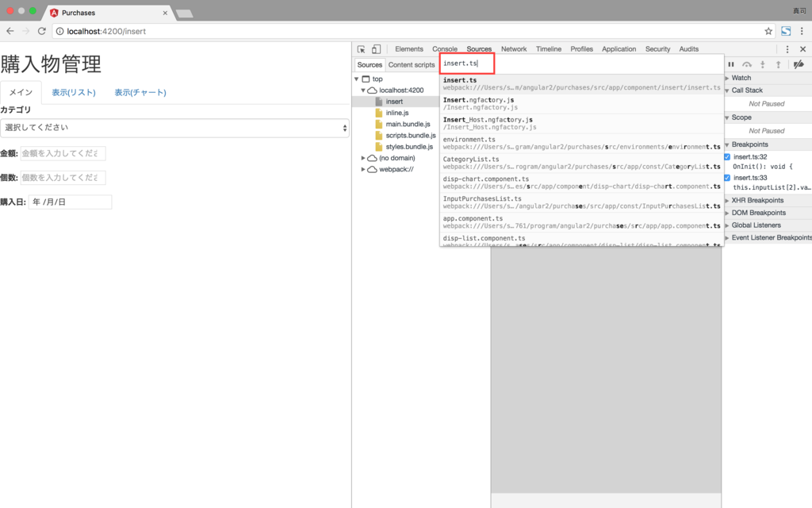Reload the page with the refresh icon

42,31
